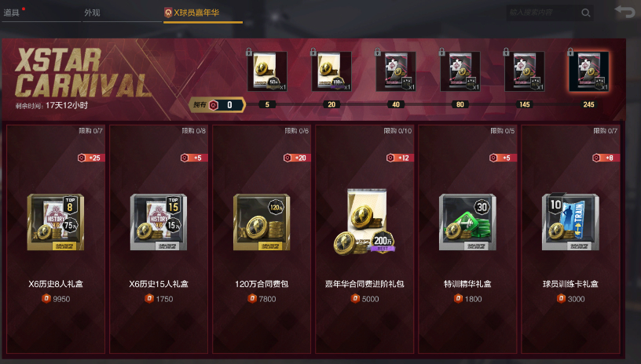
Task: Click the search input field
Action: [544, 13]
